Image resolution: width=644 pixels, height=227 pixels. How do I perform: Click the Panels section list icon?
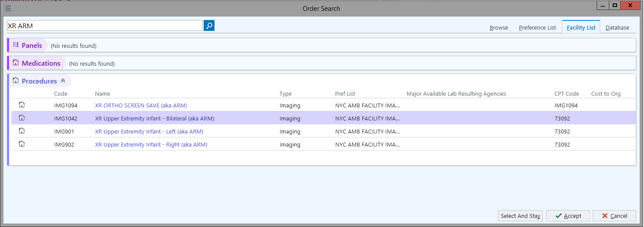[16, 45]
